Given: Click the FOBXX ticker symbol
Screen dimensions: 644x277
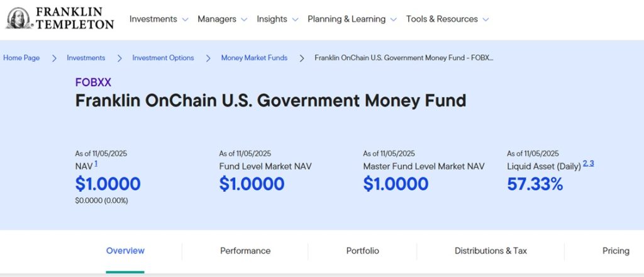Looking at the screenshot, I should pos(93,82).
